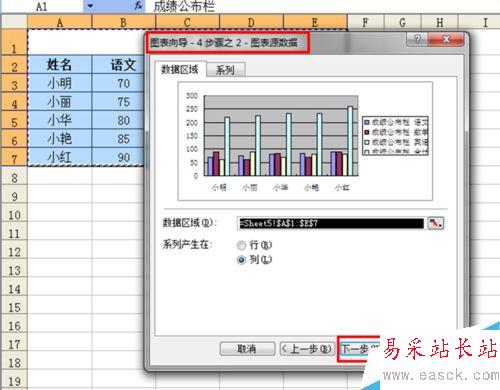
Task: Click the range selector icon beside 数据区域 field
Action: click(x=435, y=223)
